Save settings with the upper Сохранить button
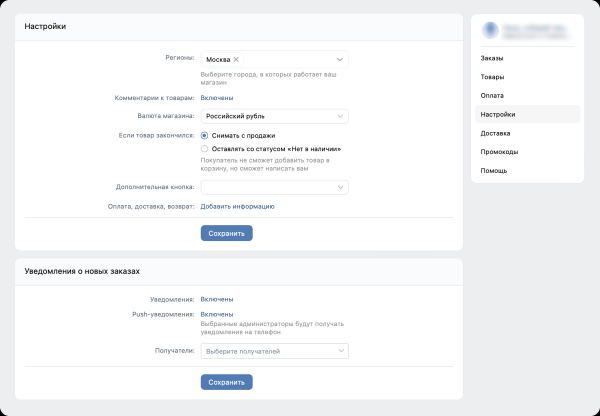 pos(226,233)
